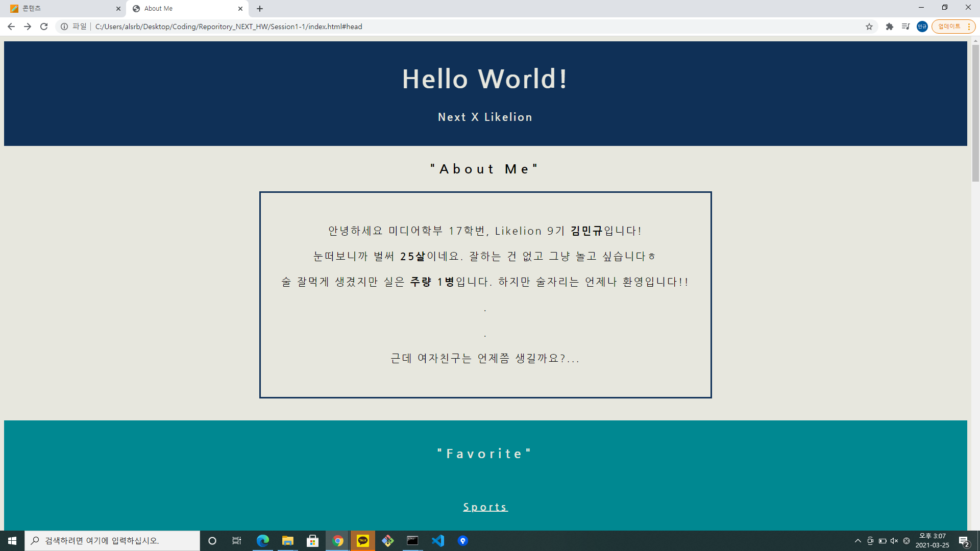Viewport: 980px width, 551px height.
Task: View site information via the page info icon
Action: 64,27
